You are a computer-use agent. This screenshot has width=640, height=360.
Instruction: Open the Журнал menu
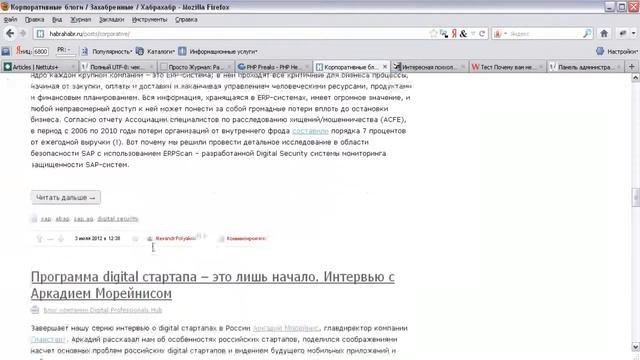80,20
